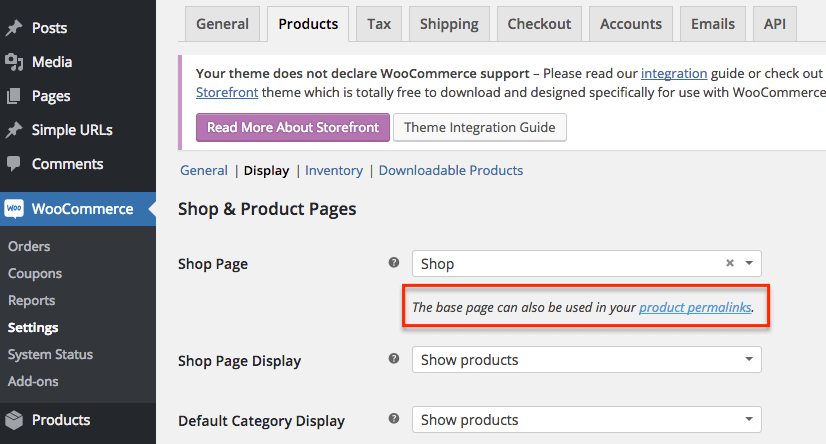Follow the Storefront theme link
Viewport: 826px width, 444px height.
227,92
